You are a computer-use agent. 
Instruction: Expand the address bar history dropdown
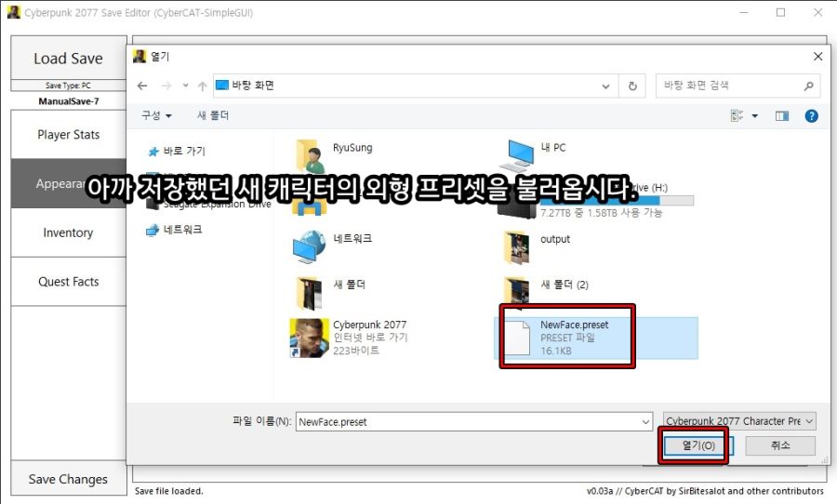click(x=605, y=86)
